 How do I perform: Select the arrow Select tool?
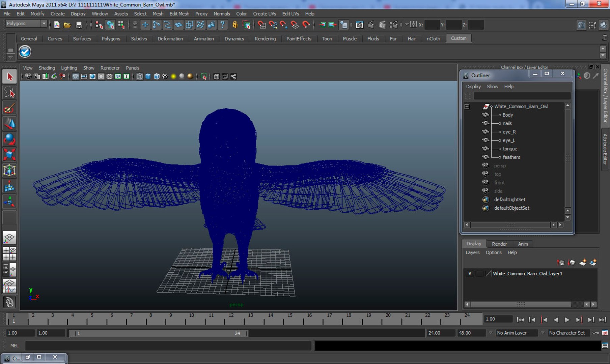click(x=9, y=77)
